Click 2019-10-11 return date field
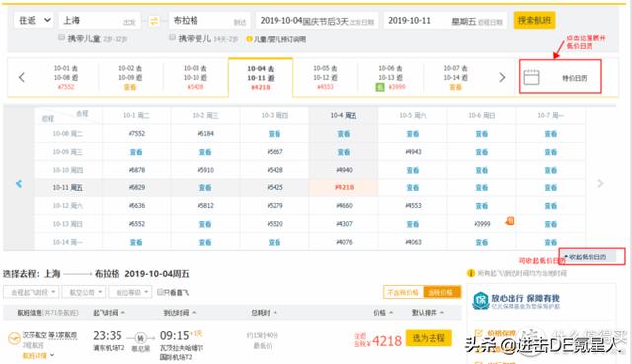 coord(445,20)
